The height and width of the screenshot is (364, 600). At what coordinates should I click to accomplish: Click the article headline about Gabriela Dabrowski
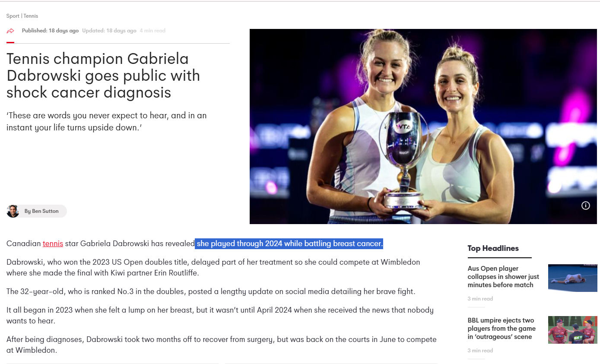103,76
